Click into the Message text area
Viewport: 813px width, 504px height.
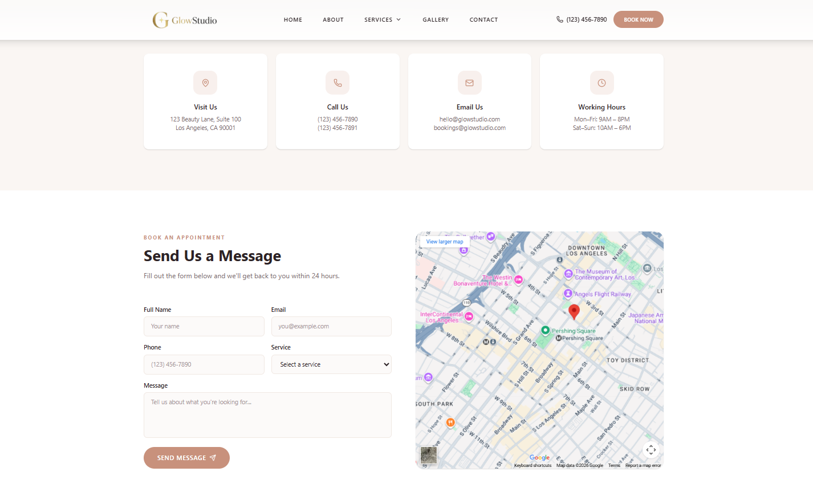(267, 415)
